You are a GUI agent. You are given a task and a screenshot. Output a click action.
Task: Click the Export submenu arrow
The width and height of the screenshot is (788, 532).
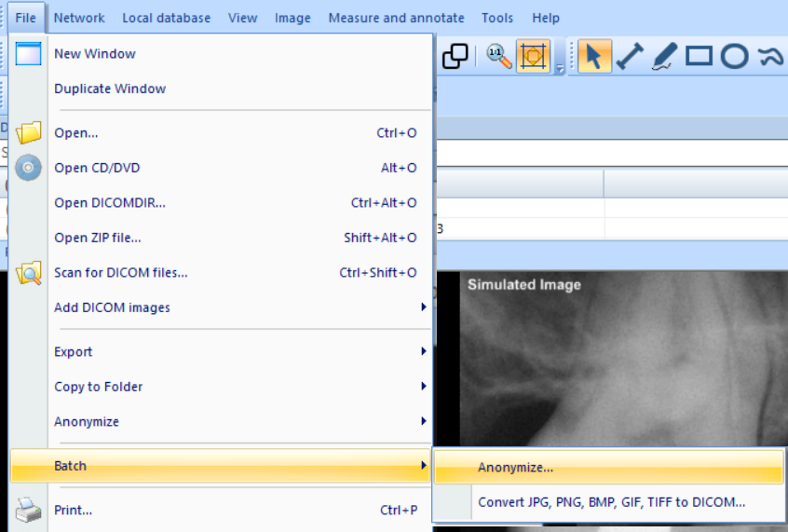click(424, 351)
